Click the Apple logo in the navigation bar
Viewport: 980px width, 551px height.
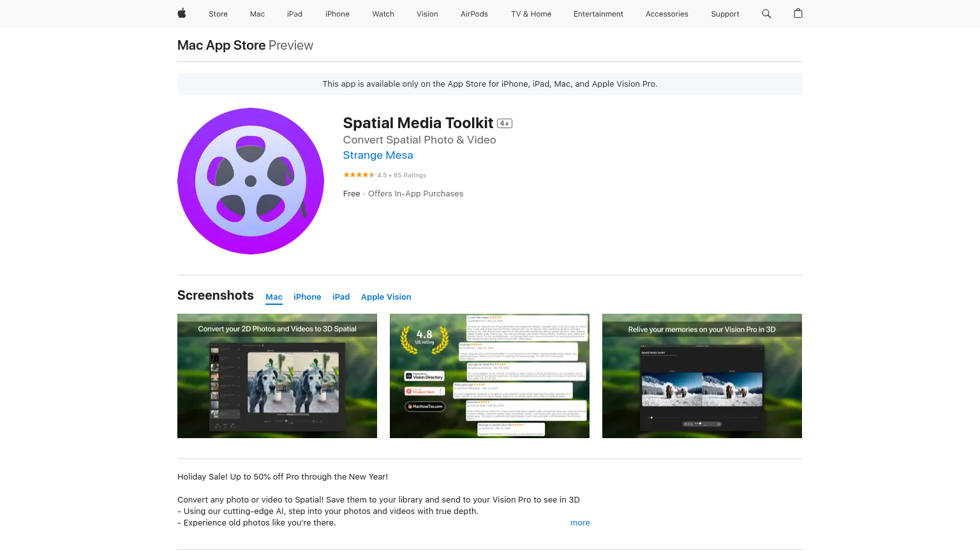point(182,13)
